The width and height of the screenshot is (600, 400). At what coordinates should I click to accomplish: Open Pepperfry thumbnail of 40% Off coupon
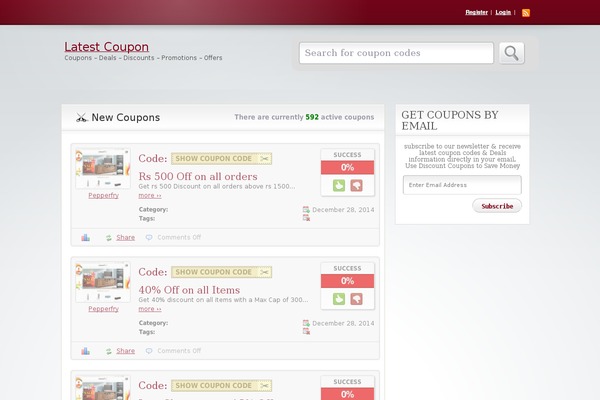(103, 282)
